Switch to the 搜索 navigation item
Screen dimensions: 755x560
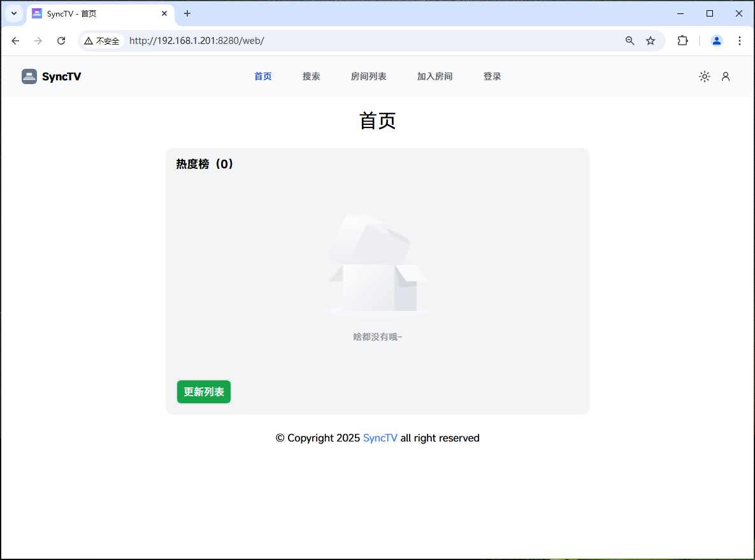tap(312, 76)
